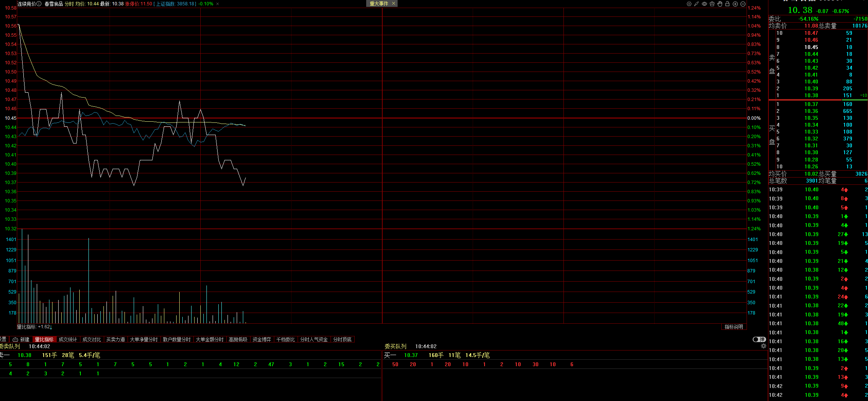This screenshot has height=401, width=868.
Task: Click the 委卖队列 header
Action: coord(10,346)
